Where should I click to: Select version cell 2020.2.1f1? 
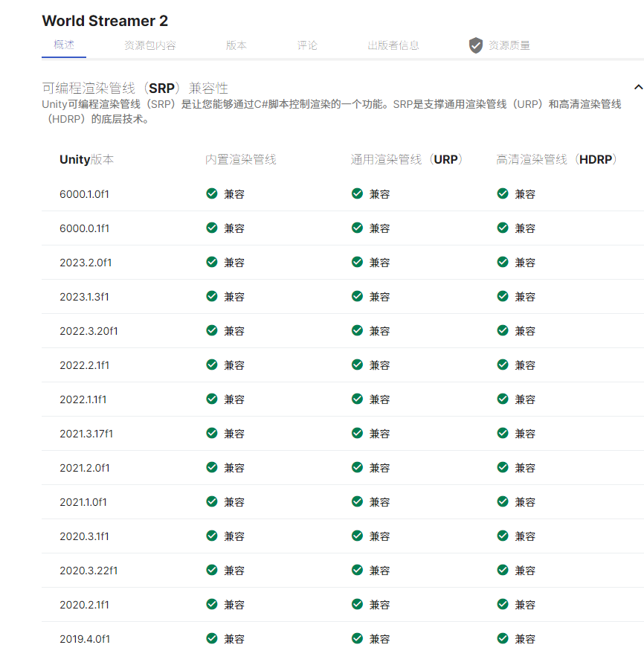pyautogui.click(x=84, y=605)
